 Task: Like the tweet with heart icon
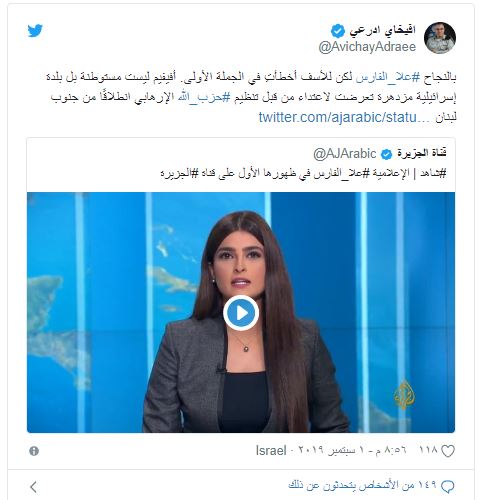tap(448, 451)
